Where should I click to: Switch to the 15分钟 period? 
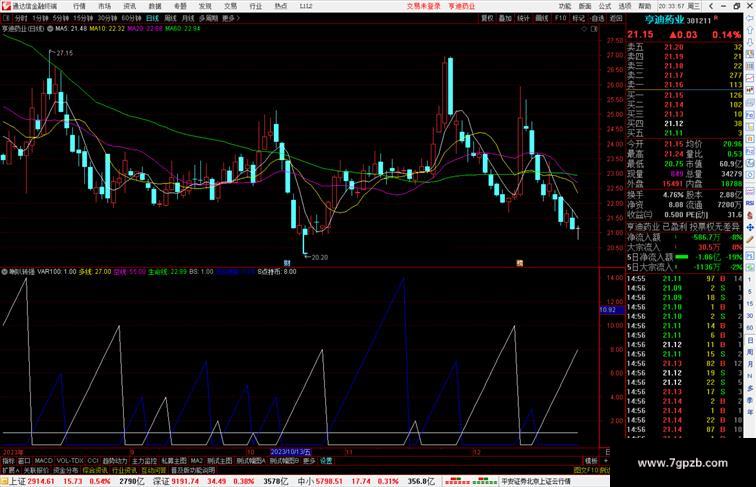[x=83, y=18]
